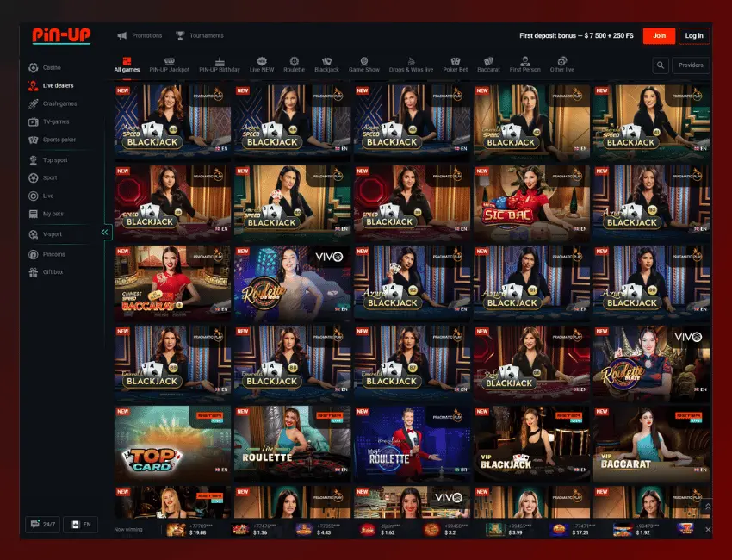Open TV-games sidebar entry
The height and width of the screenshot is (560, 732).
click(48, 121)
